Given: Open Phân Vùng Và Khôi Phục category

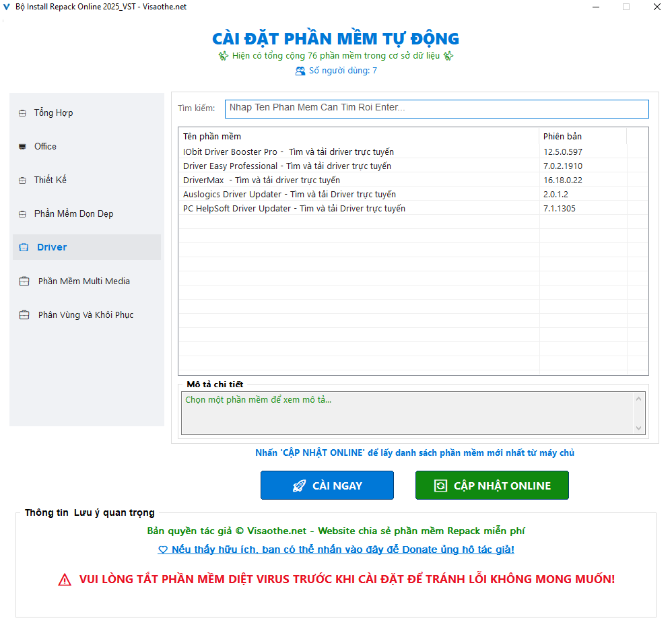Looking at the screenshot, I should 87,315.
